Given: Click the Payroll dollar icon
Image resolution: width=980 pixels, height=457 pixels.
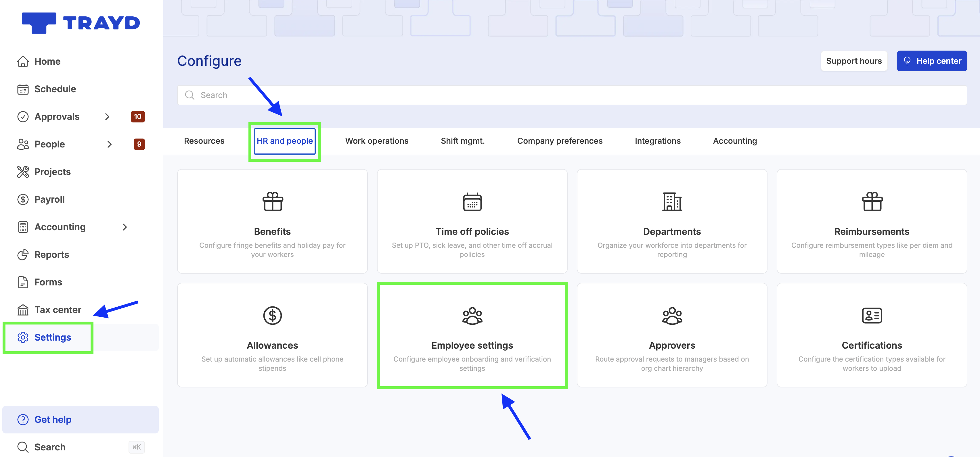Looking at the screenshot, I should click(23, 199).
